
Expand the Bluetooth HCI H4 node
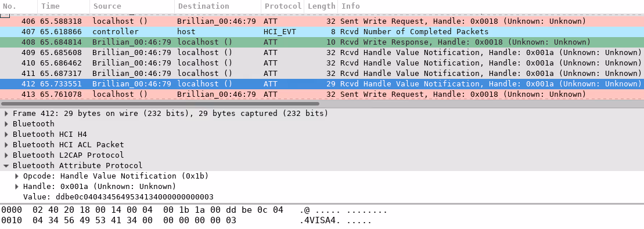point(6,134)
